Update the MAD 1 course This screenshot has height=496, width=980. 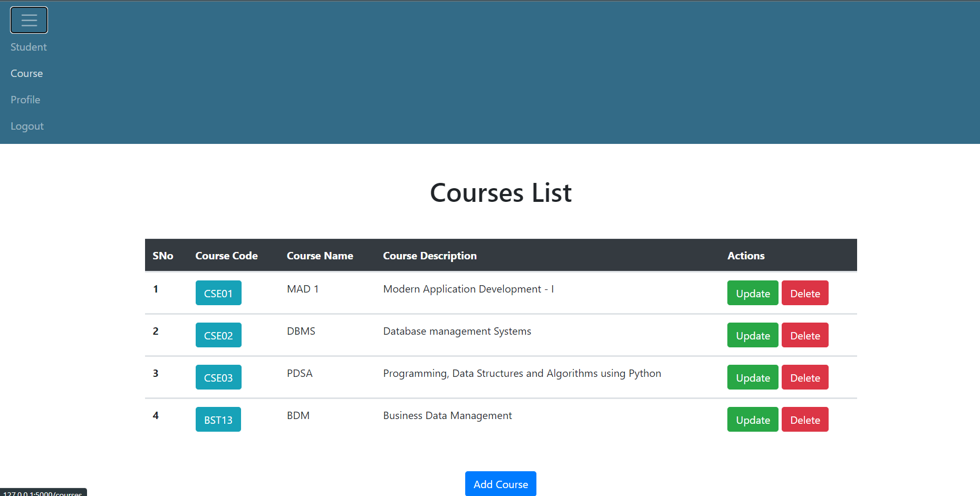[752, 293]
